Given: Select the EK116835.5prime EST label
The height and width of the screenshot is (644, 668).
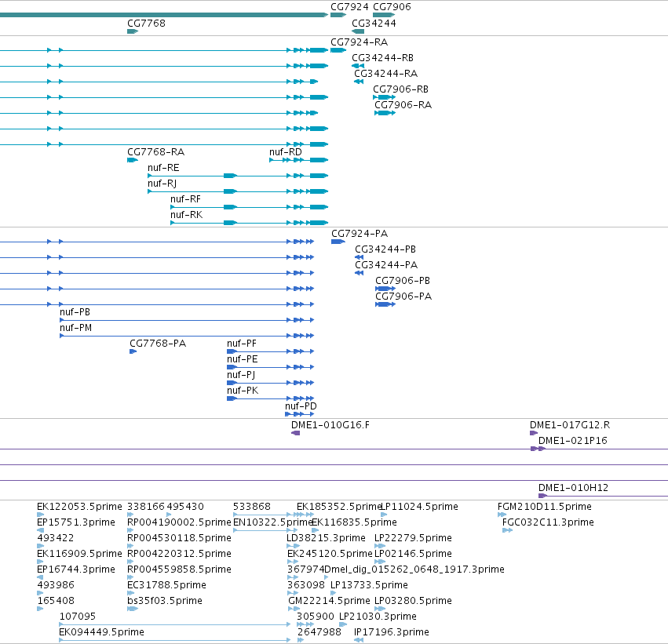Looking at the screenshot, I should 355,522.
